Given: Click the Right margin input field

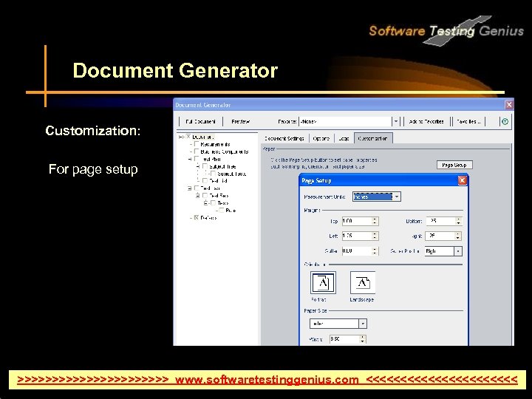Looking at the screenshot, I should point(440,236).
